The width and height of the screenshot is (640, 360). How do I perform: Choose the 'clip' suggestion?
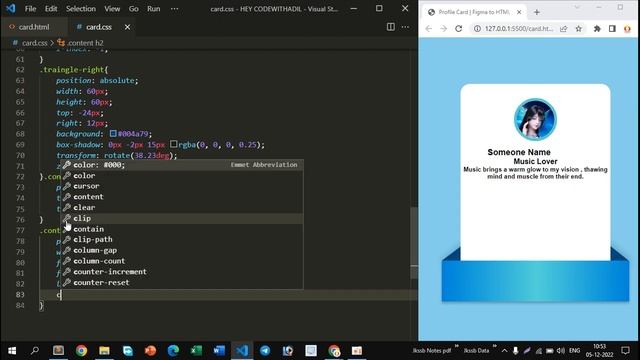(x=182, y=218)
